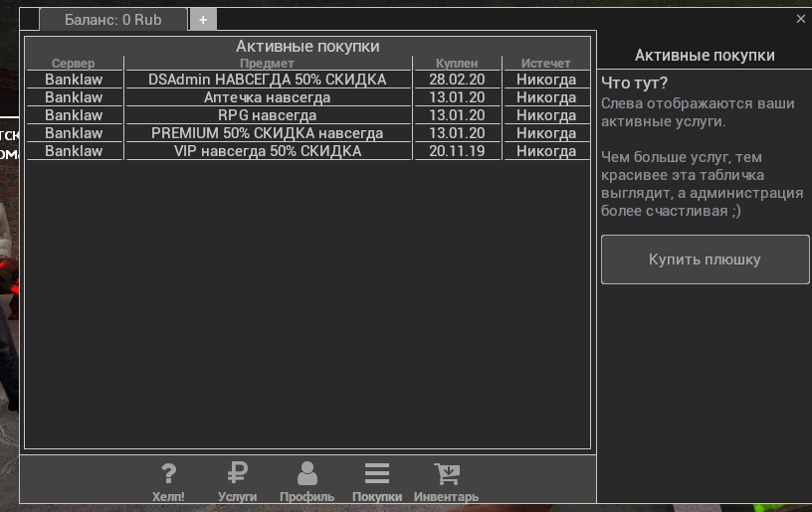Sort by the Предмет column header

pyautogui.click(x=268, y=63)
